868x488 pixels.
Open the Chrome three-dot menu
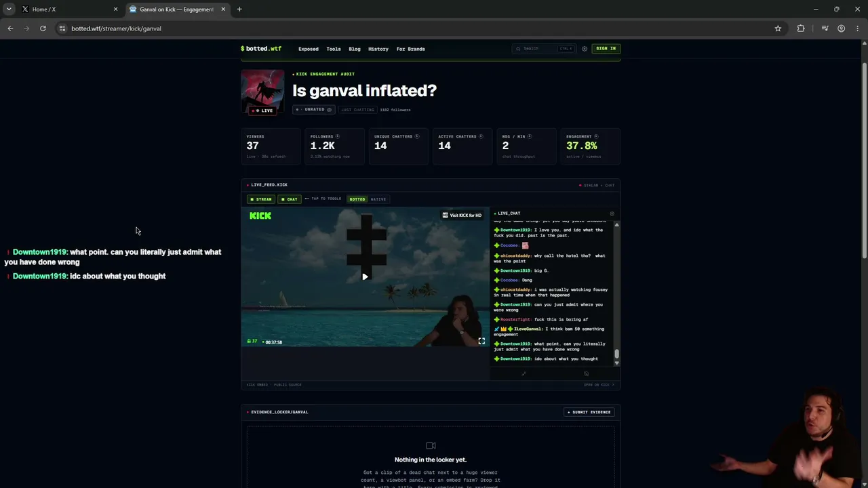tap(858, 28)
